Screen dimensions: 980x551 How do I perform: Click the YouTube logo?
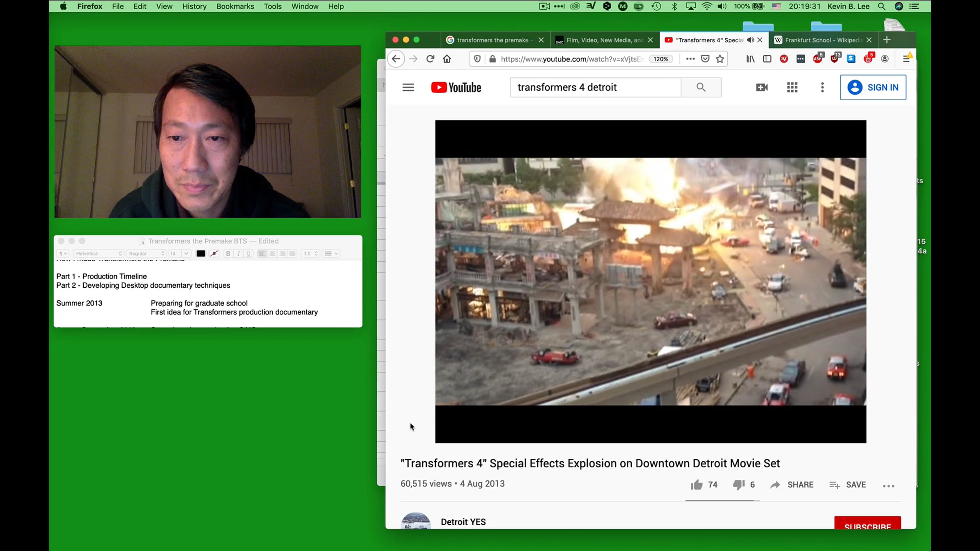(x=456, y=87)
